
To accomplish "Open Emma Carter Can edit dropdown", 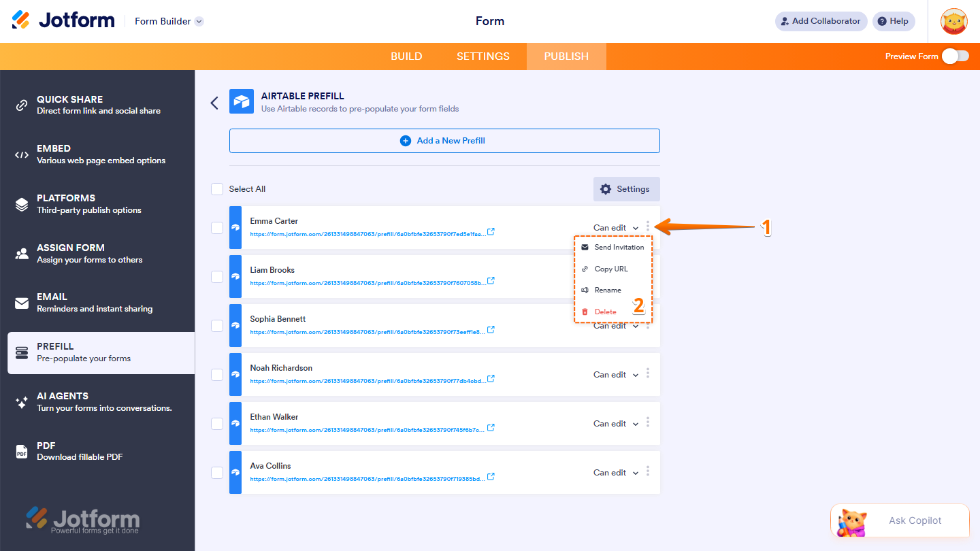I will point(616,228).
